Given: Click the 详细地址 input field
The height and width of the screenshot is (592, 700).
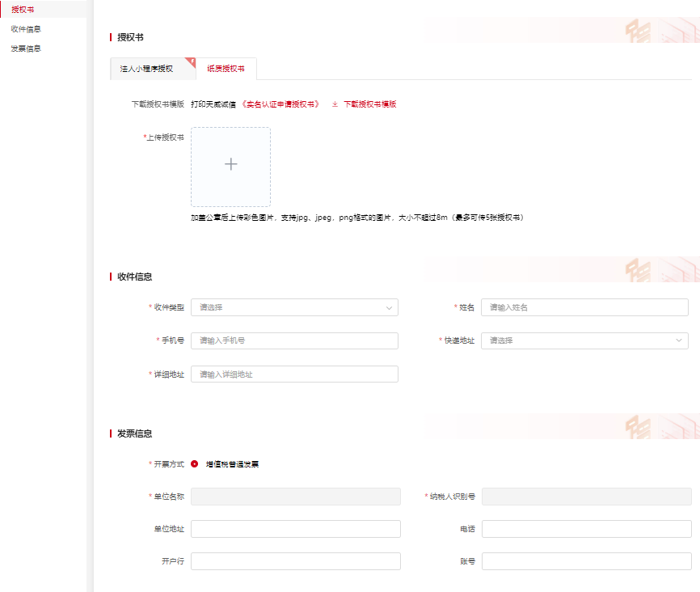Looking at the screenshot, I should pyautogui.click(x=294, y=374).
